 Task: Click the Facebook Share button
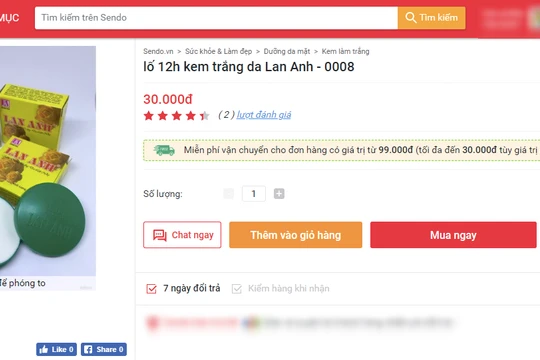pyautogui.click(x=104, y=349)
